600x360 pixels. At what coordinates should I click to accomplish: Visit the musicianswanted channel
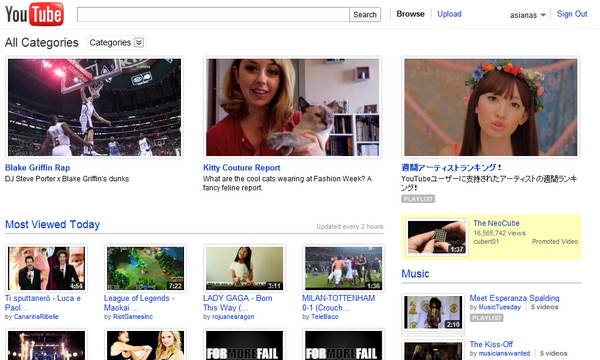click(x=504, y=353)
